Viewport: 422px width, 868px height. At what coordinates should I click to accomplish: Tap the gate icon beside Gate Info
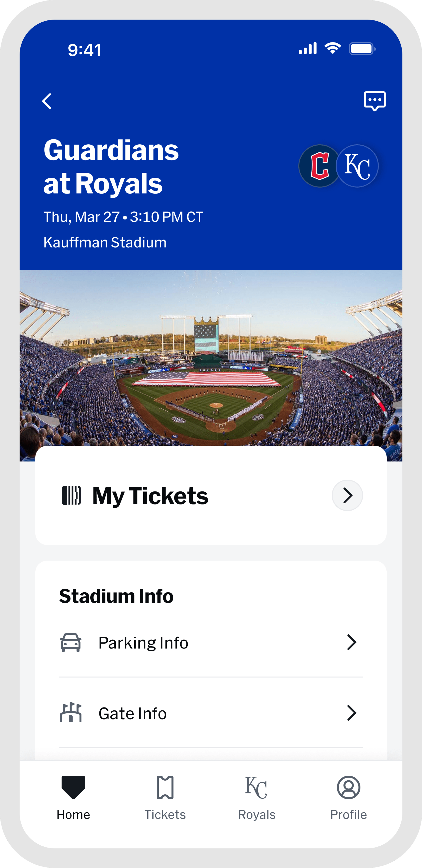(x=71, y=713)
